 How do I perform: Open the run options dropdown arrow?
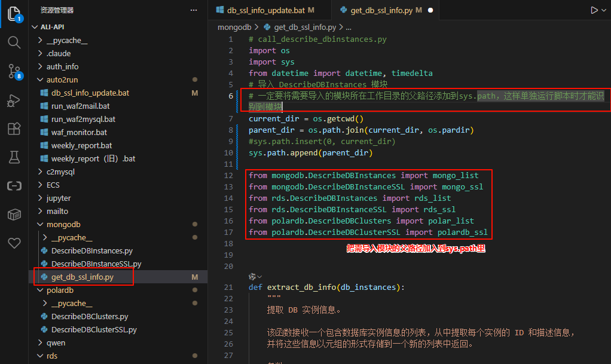[x=605, y=10]
